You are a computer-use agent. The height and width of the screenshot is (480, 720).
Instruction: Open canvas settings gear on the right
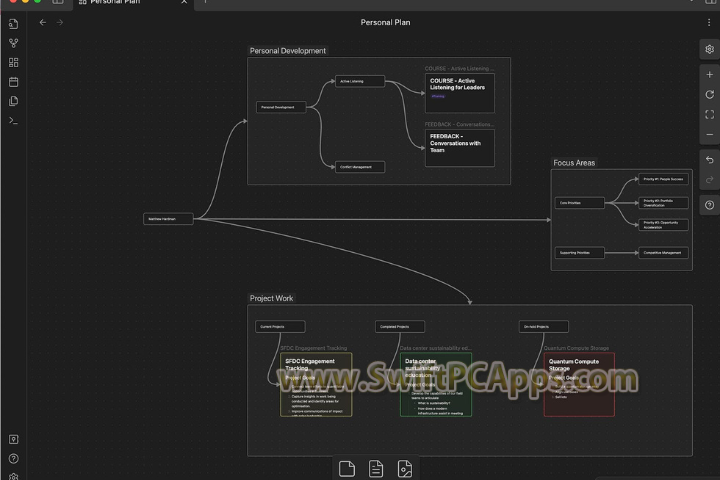(x=709, y=49)
